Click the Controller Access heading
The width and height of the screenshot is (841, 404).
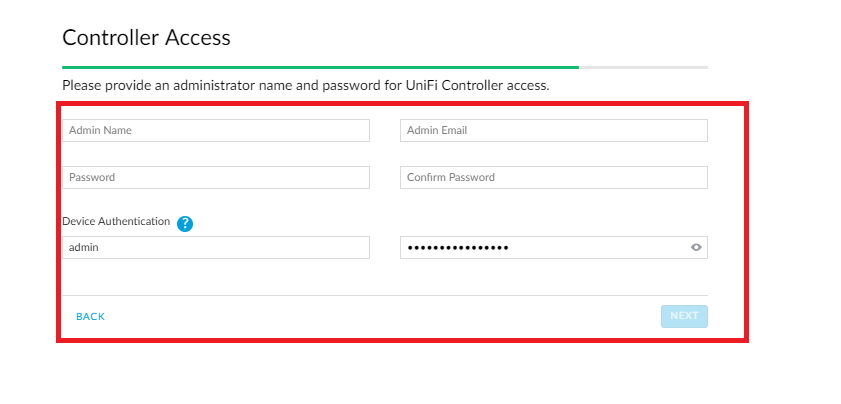pyautogui.click(x=146, y=38)
